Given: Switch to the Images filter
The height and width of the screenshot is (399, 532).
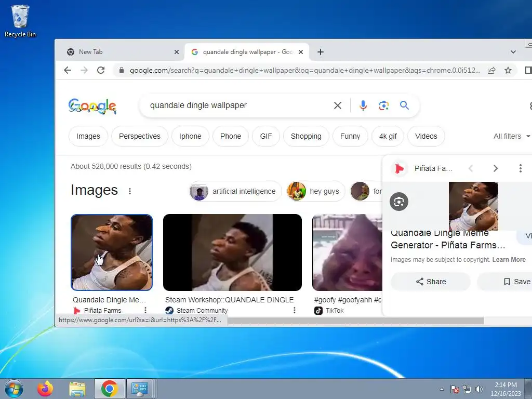Looking at the screenshot, I should (x=88, y=136).
